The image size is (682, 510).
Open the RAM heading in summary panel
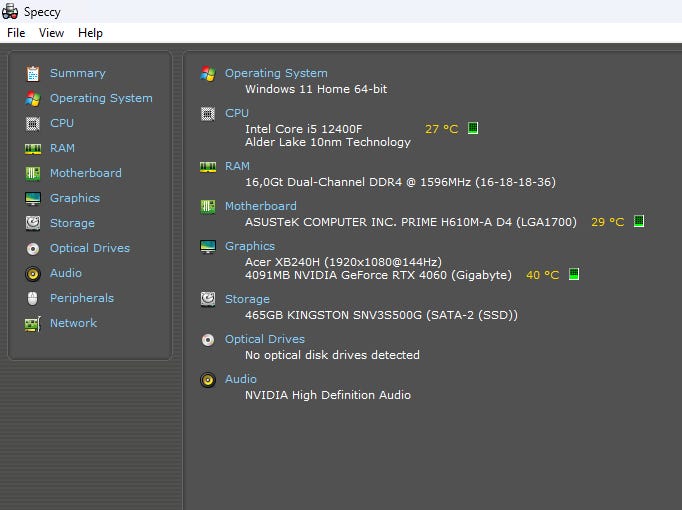(237, 166)
